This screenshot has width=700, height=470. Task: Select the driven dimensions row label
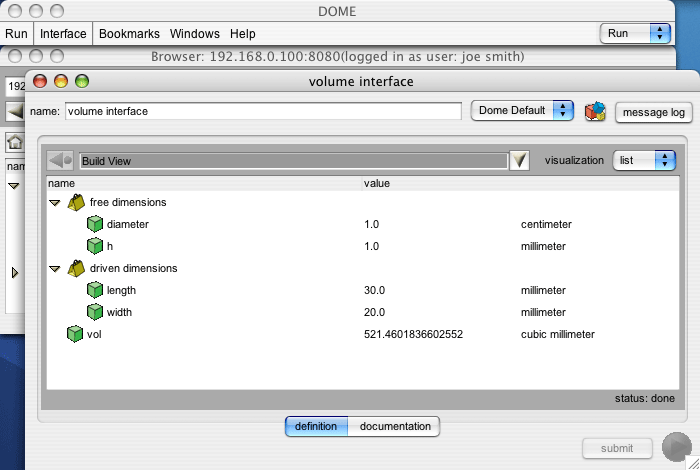pyautogui.click(x=133, y=268)
